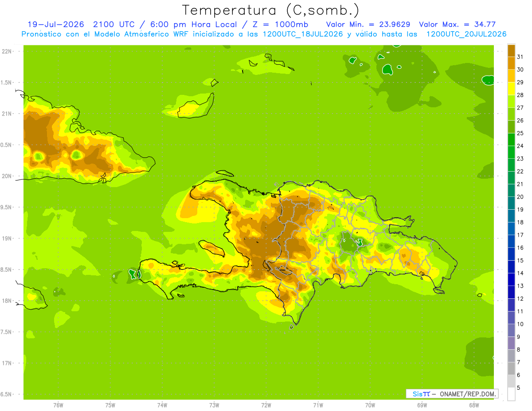Click the orange legend swatch between 30 and 31
This screenshot has width=532, height=411.
(x=511, y=63)
